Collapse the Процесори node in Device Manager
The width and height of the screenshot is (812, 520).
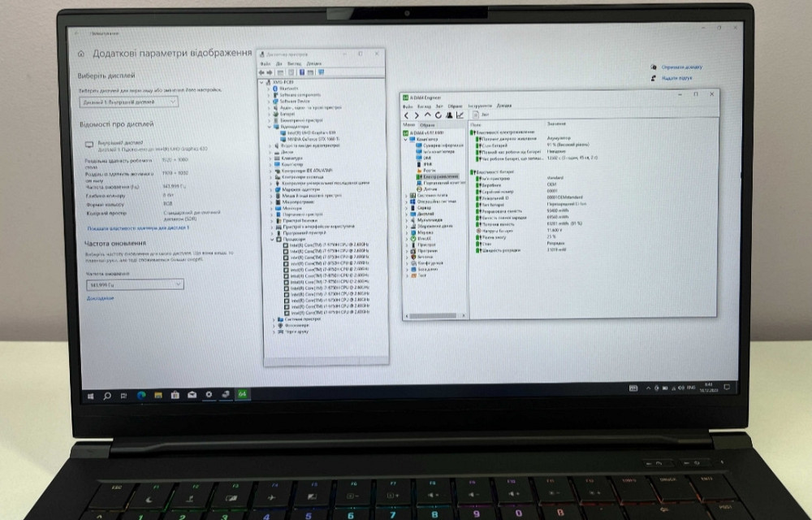coord(272,240)
